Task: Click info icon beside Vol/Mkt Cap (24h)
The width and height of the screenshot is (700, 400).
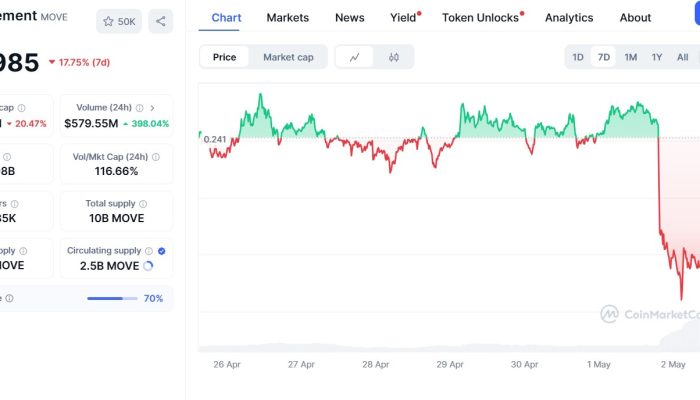Action: 155,156
